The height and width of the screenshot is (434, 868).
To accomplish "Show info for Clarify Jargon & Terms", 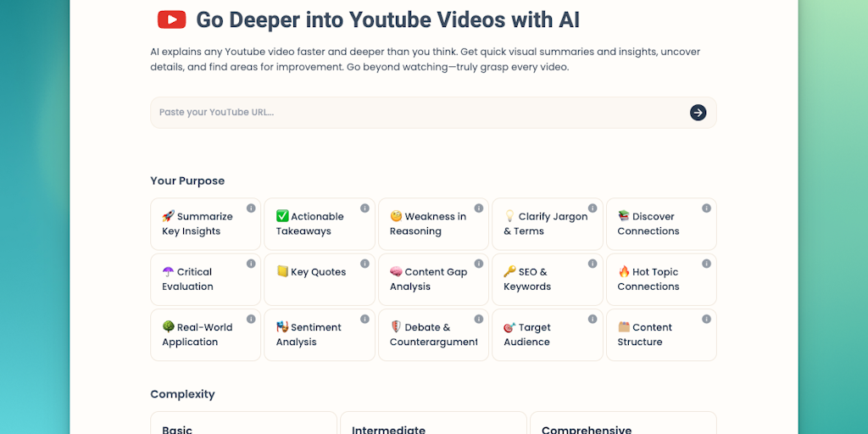I will click(x=593, y=209).
